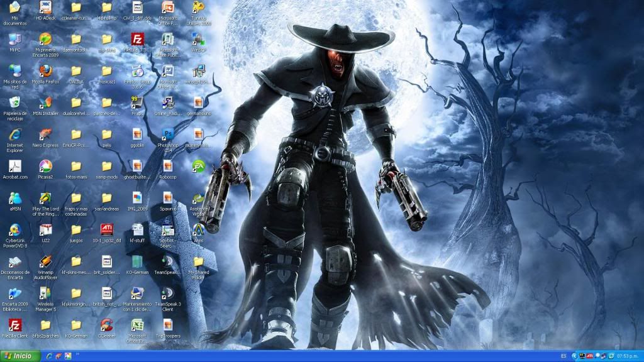Open CyberLink PowerDVD 8 shortcut
The height and width of the screenshot is (362, 644).
15,230
